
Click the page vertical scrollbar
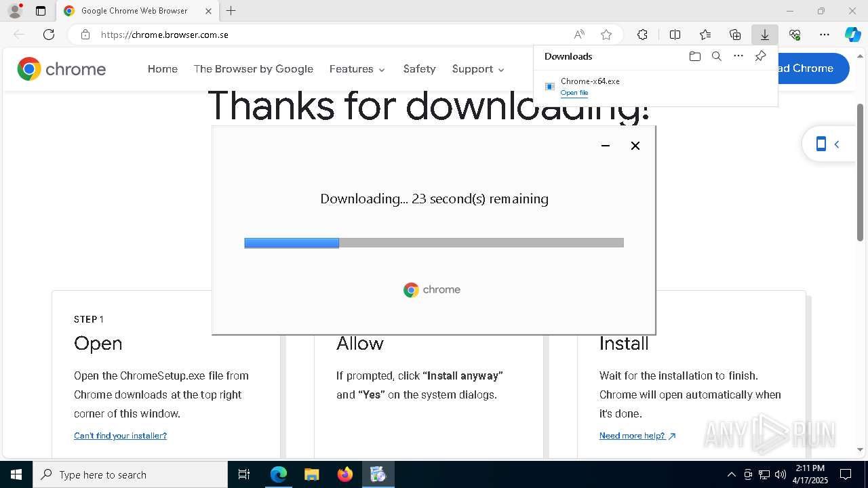click(860, 172)
